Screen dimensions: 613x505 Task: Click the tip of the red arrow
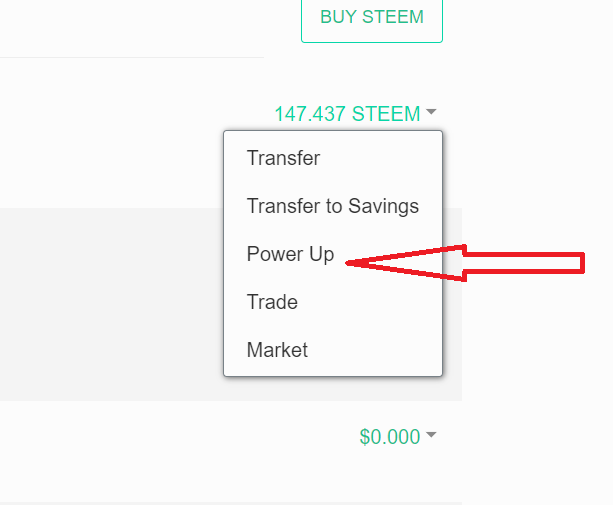coord(348,264)
